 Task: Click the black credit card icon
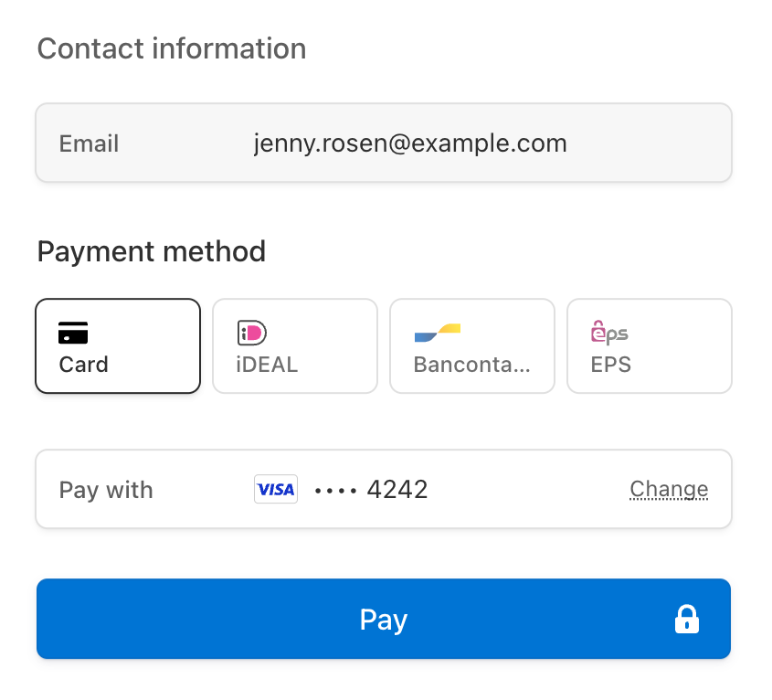coord(73,333)
